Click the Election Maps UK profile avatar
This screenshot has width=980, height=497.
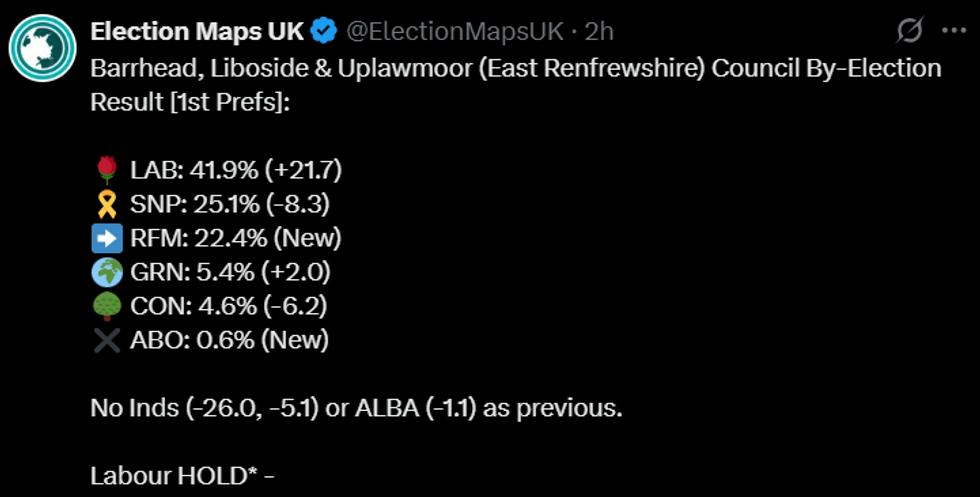tap(43, 48)
